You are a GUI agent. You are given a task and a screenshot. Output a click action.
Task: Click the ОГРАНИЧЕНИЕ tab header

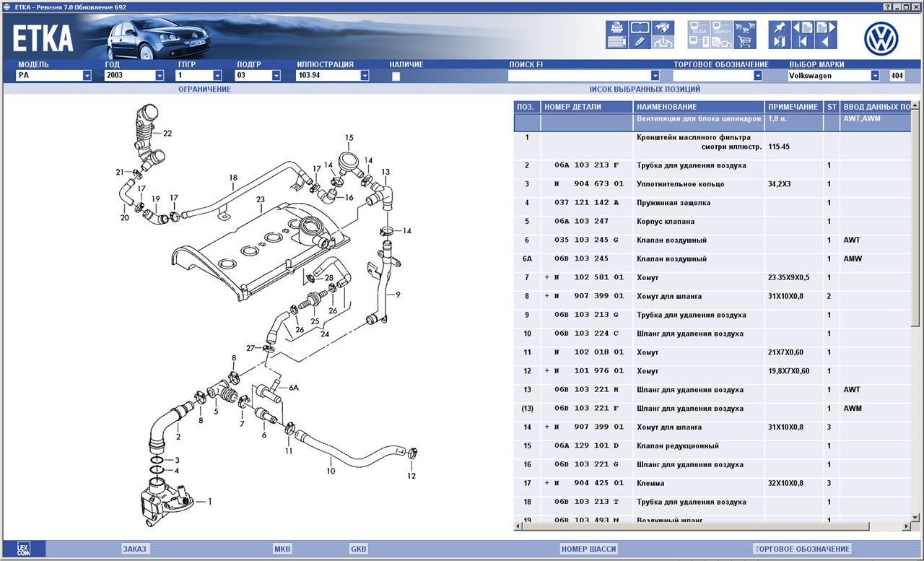click(204, 90)
